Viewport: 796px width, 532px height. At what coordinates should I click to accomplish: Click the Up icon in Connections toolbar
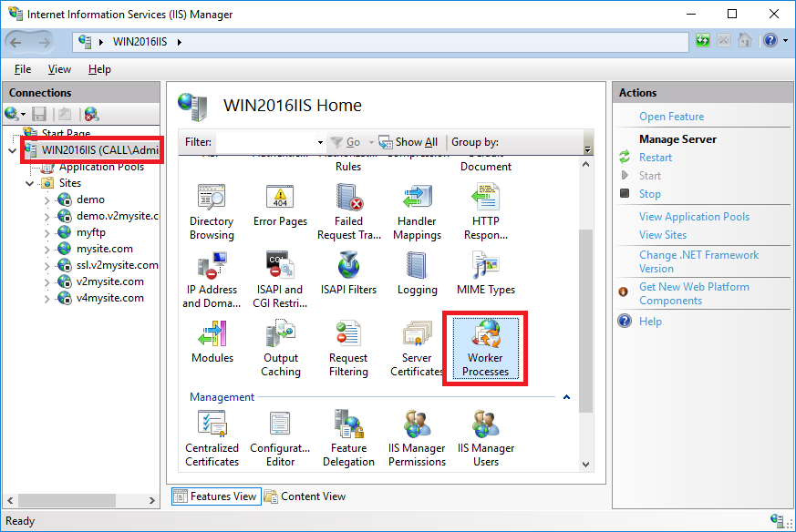pyautogui.click(x=65, y=114)
